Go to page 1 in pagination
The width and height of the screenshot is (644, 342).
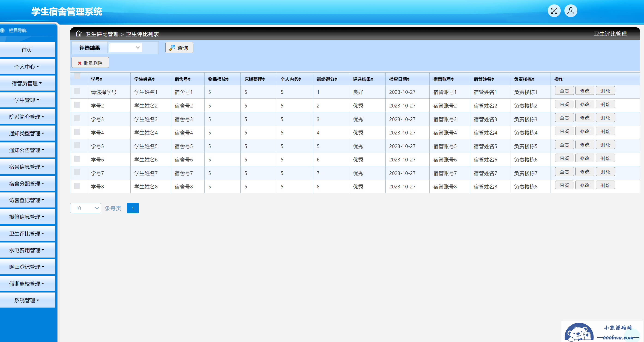click(133, 208)
